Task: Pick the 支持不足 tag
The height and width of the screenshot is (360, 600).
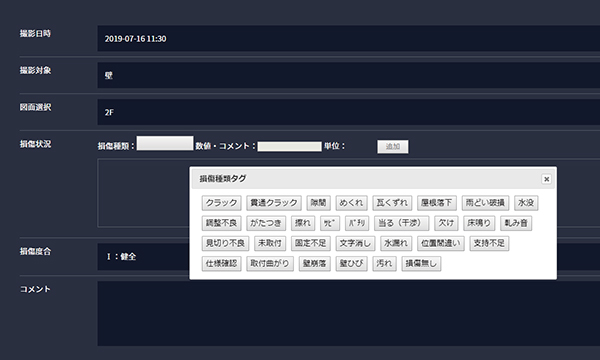Action: 489,243
